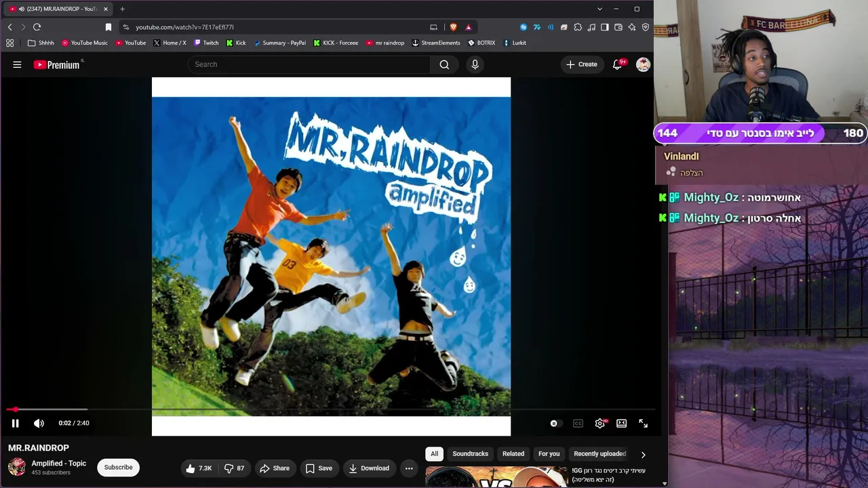Open the Amplified - Topic channel avatar
868x488 pixels.
pos(17,467)
